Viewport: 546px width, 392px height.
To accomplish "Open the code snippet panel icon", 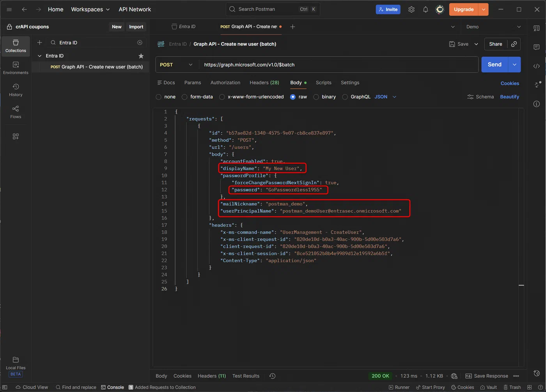I will coord(537,66).
